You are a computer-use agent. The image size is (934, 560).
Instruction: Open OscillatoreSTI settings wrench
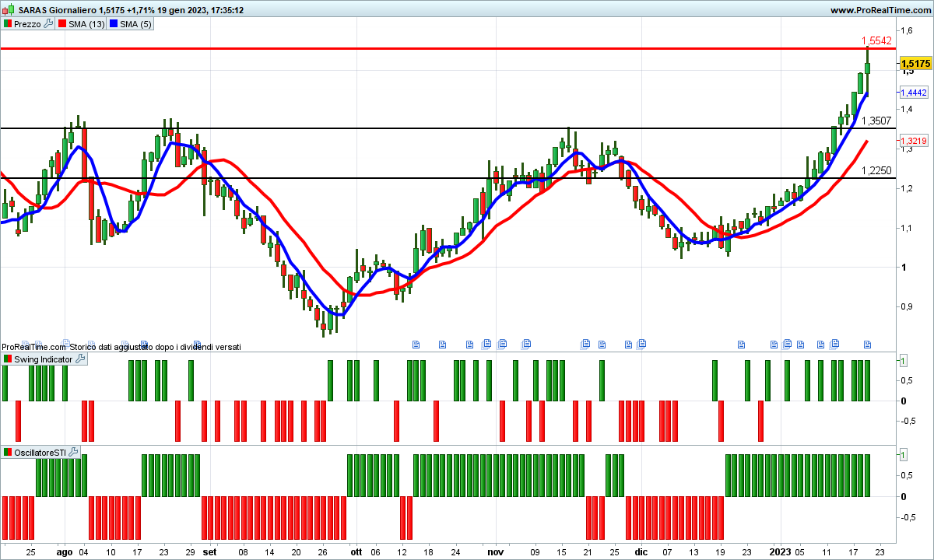(74, 452)
